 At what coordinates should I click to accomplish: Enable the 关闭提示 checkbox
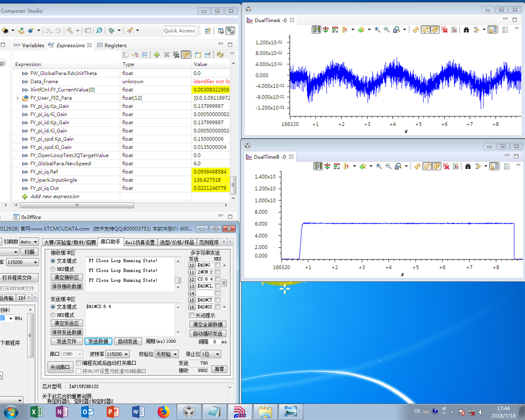pos(192,315)
